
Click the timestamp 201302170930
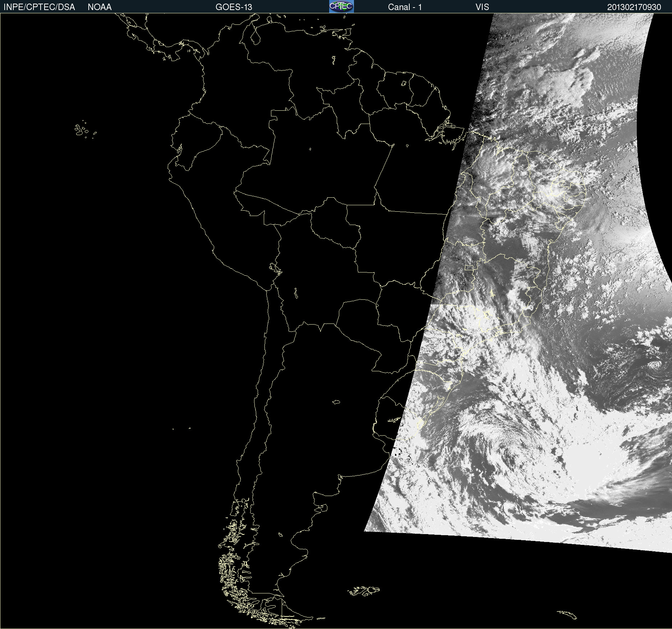coord(634,7)
